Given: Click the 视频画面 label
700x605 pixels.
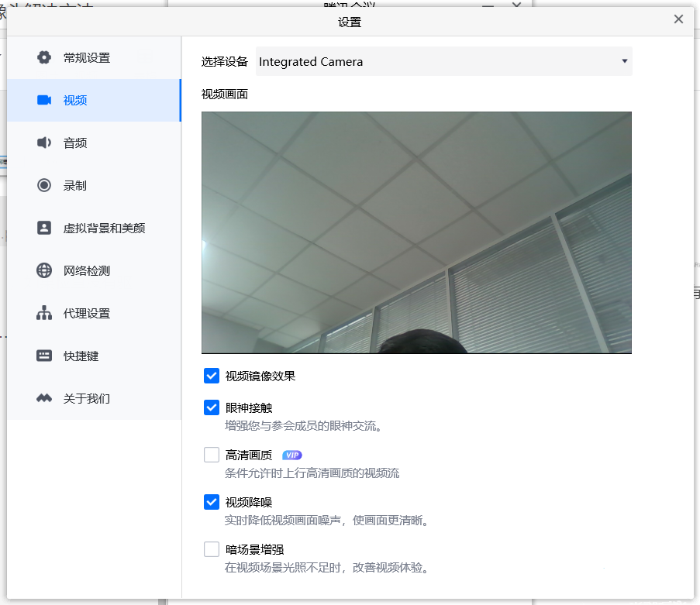Looking at the screenshot, I should coord(225,95).
